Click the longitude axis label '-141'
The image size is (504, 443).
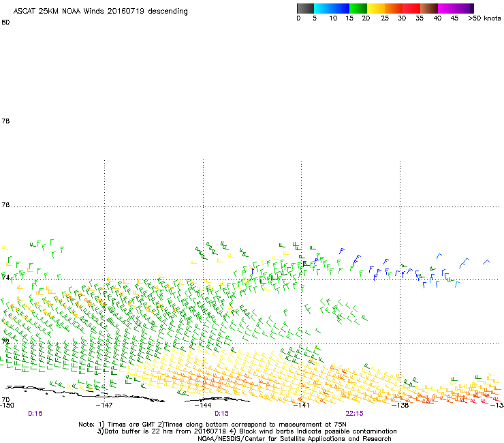(302, 406)
